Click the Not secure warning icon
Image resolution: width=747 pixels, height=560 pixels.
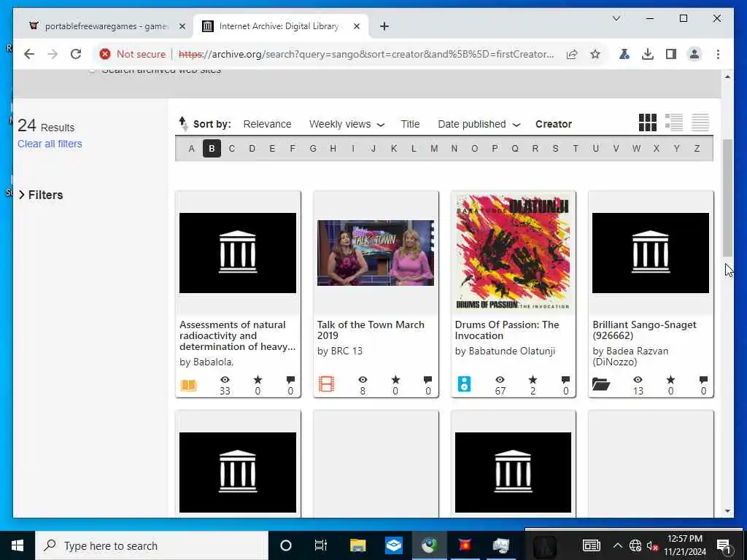pyautogui.click(x=105, y=54)
